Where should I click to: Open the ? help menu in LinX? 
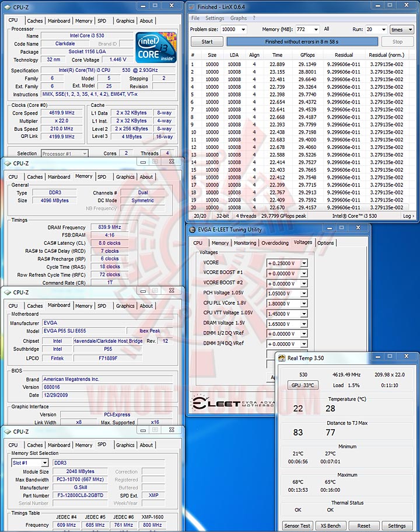254,18
